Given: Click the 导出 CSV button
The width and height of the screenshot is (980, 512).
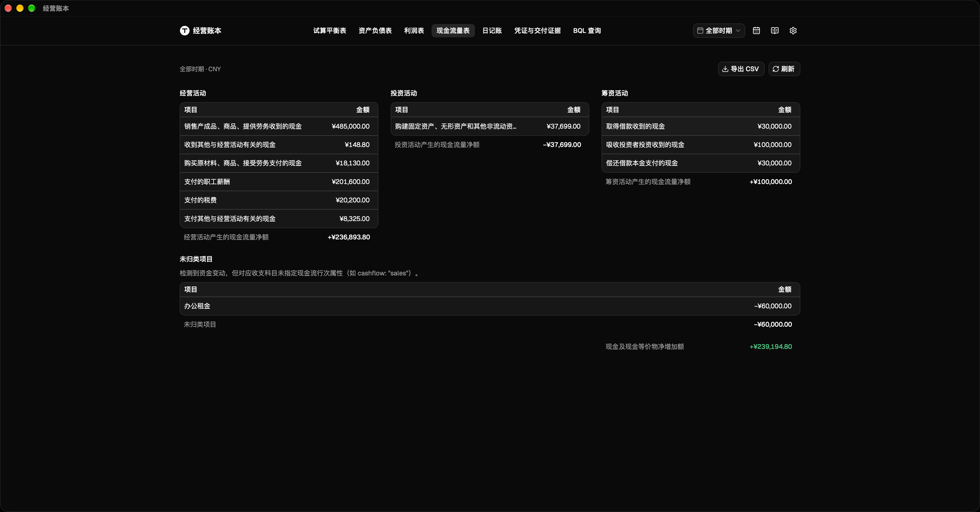Looking at the screenshot, I should click(x=741, y=69).
